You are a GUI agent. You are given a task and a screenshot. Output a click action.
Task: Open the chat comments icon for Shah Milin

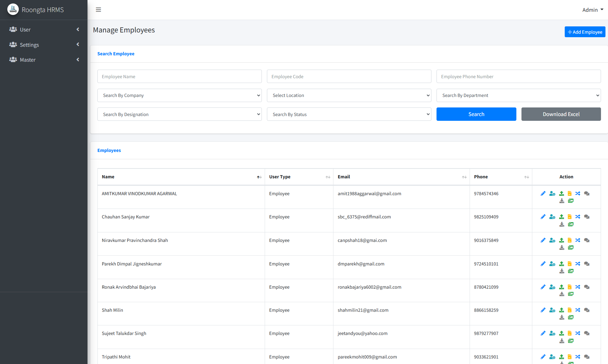587,310
